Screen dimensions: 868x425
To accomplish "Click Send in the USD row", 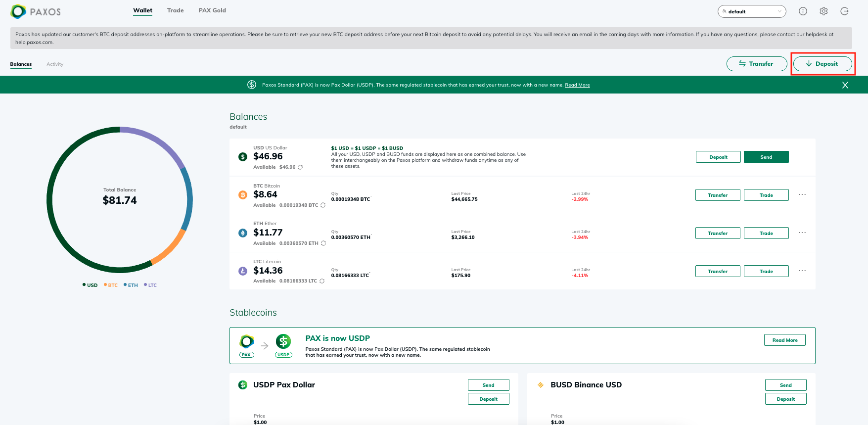I will coord(766,157).
